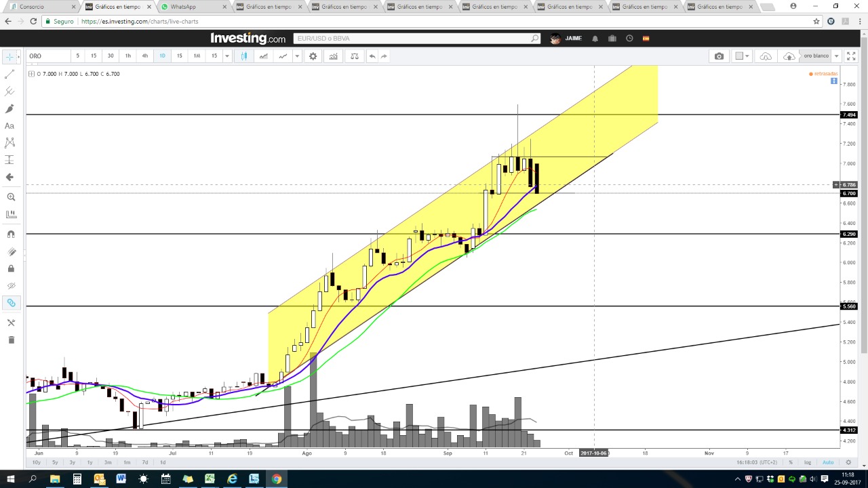Switch to the WhatsApp browser tab
Viewport: 868px width, 488px height.
(191, 7)
